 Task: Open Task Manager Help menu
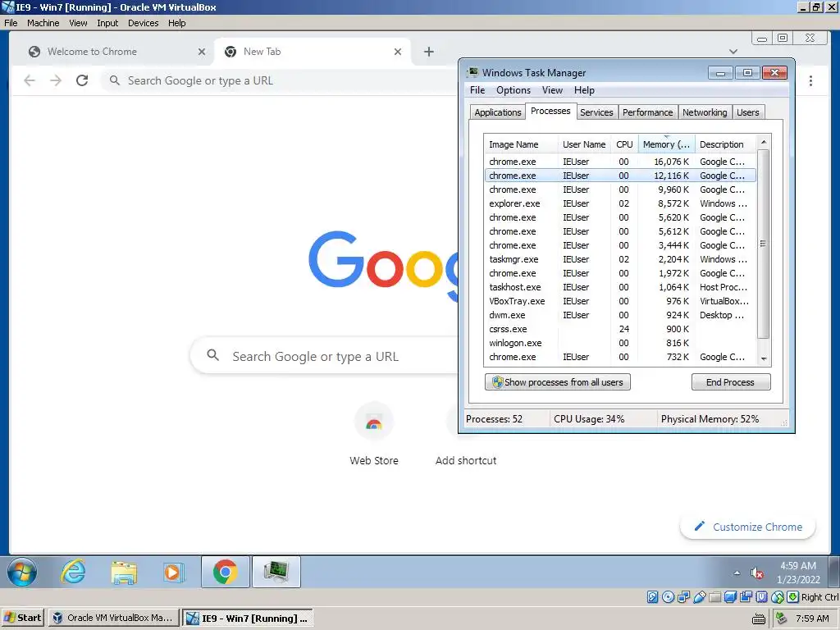(584, 90)
